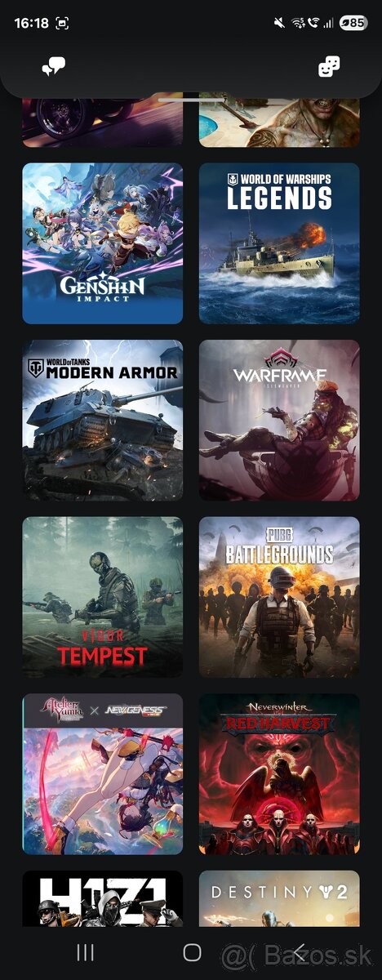
Task: Open the Destiny 2 game tile
Action: click(x=279, y=898)
